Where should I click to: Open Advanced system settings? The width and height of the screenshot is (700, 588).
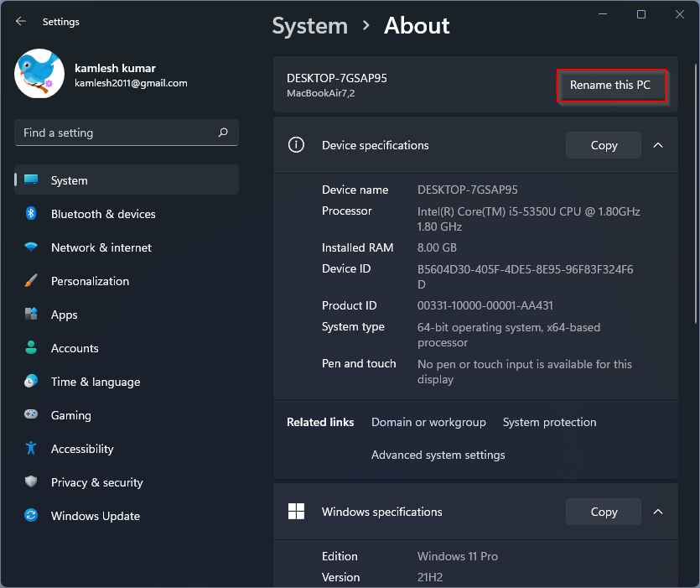[438, 455]
